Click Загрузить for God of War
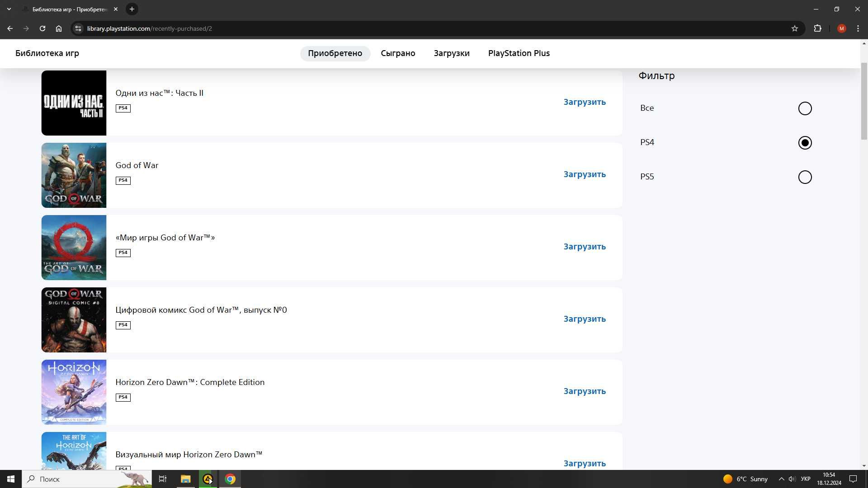Image resolution: width=868 pixels, height=488 pixels. [x=585, y=174]
